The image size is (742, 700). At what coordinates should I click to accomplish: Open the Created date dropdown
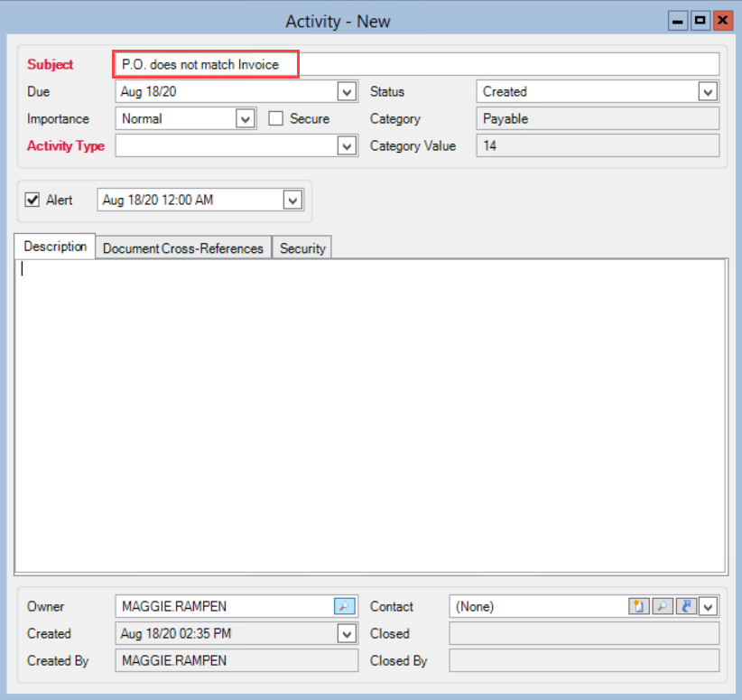coord(347,634)
